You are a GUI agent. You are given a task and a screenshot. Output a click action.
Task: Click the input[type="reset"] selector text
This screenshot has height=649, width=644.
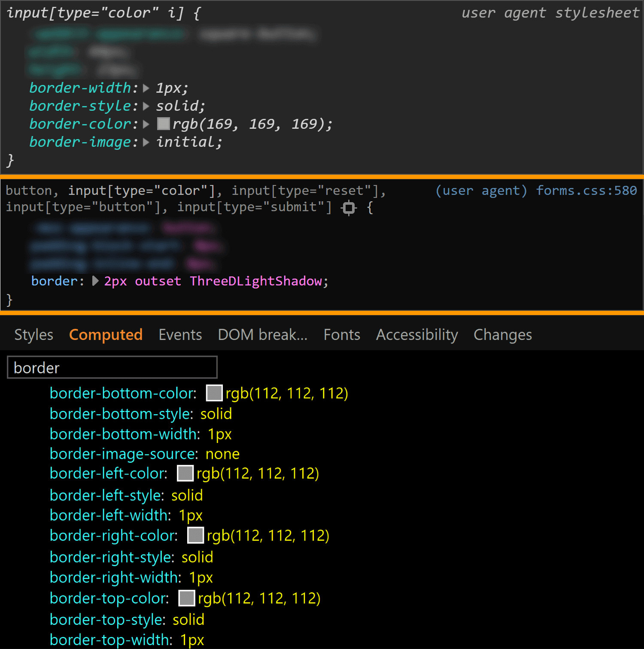305,191
